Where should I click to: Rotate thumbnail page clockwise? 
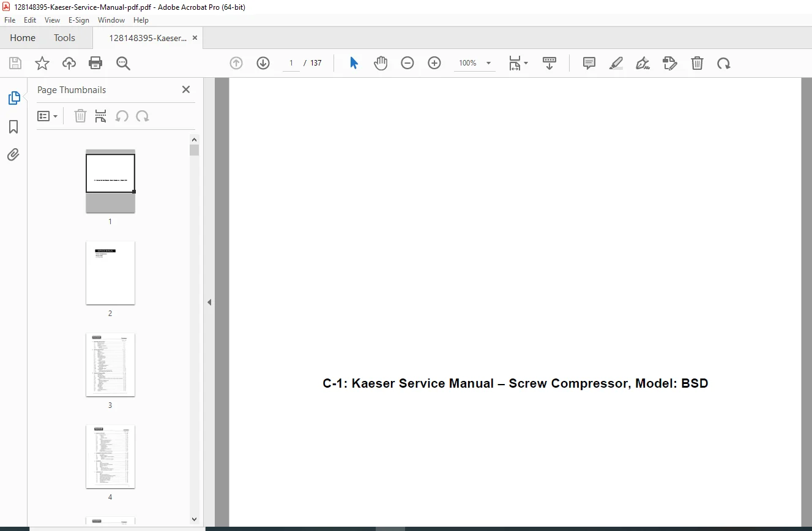pyautogui.click(x=143, y=116)
